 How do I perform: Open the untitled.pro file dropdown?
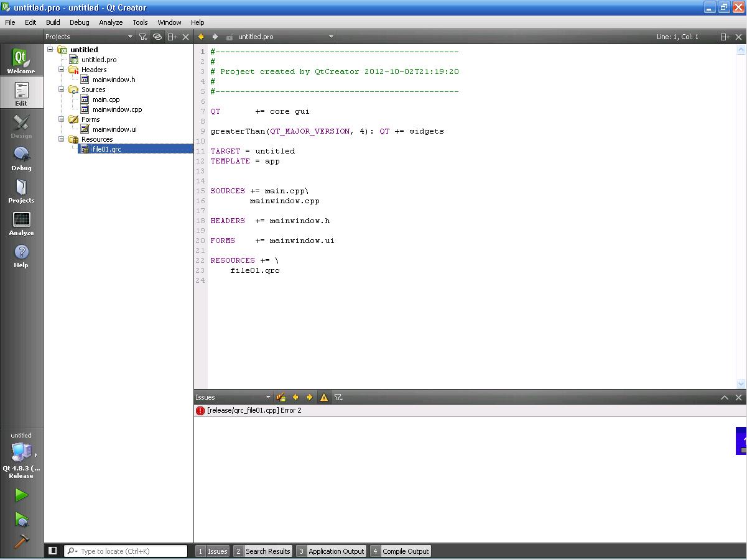[331, 37]
